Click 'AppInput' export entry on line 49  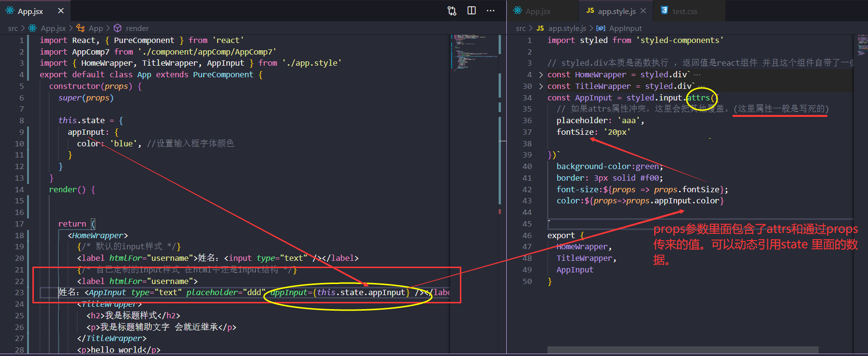575,270
